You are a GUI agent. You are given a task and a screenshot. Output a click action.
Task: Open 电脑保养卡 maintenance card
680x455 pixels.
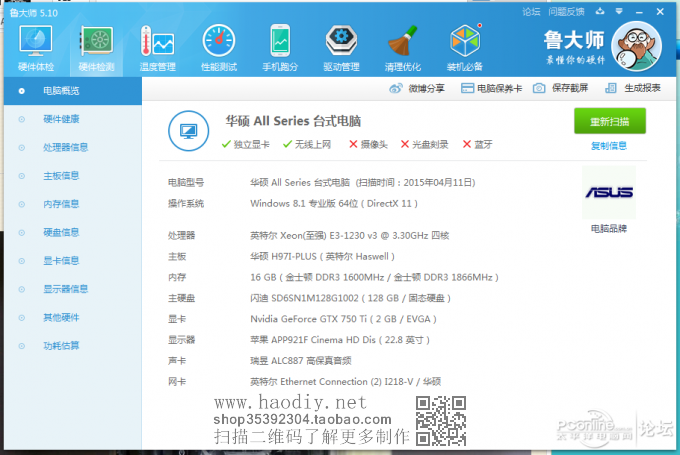(491, 89)
